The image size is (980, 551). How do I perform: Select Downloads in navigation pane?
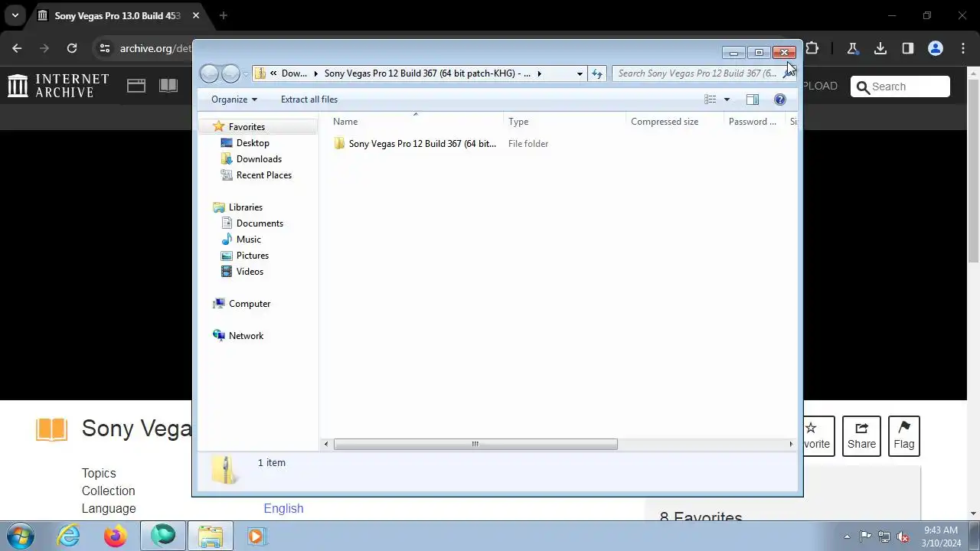(259, 159)
